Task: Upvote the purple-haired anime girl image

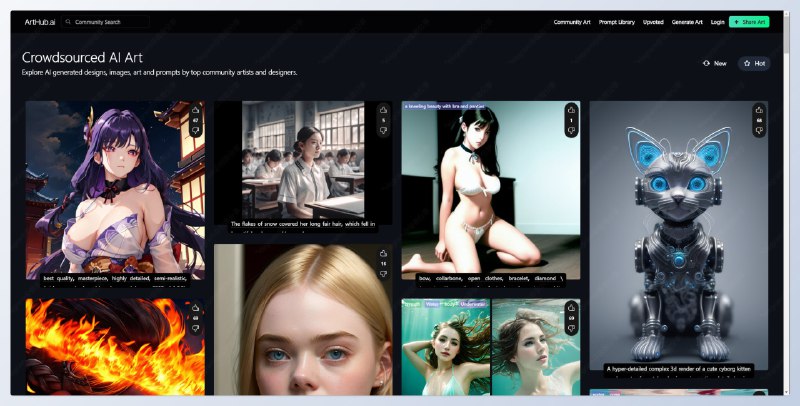Action: [196, 110]
